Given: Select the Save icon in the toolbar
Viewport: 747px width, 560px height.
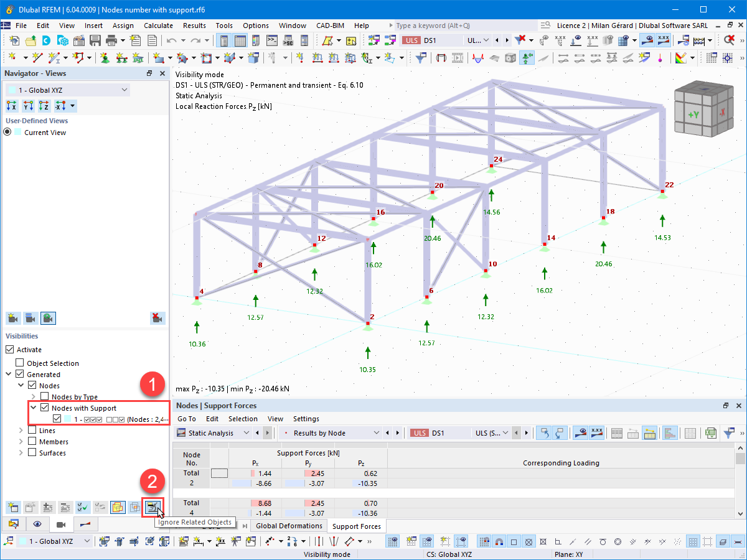Looking at the screenshot, I should 94,39.
